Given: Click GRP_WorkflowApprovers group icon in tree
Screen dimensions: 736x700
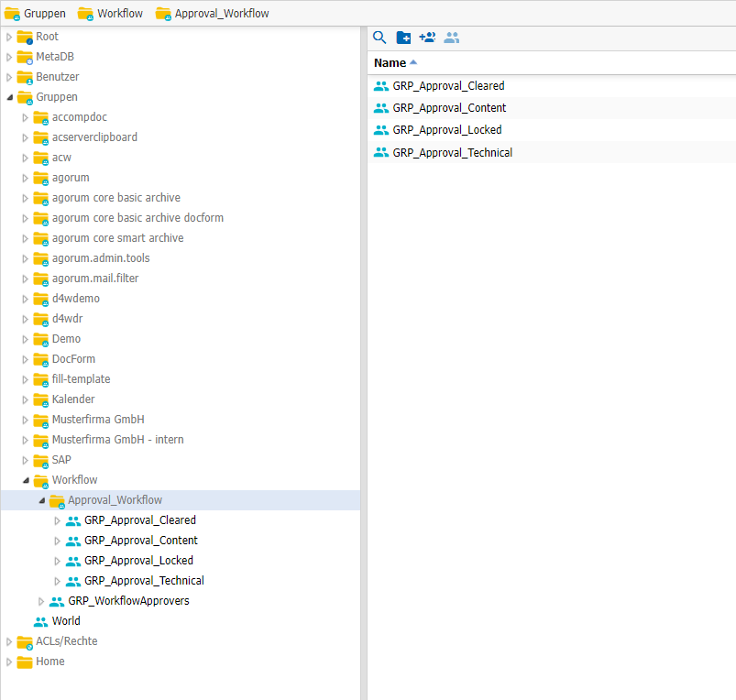Looking at the screenshot, I should click(57, 601).
